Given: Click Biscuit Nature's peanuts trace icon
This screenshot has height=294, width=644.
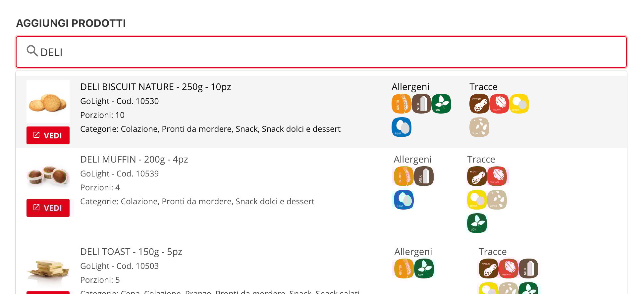Looking at the screenshot, I should coord(479,104).
